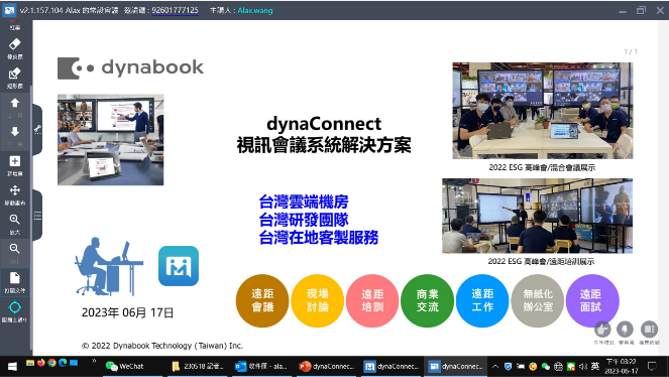
Task: Click the dynaConnect title heading text
Action: click(x=324, y=135)
